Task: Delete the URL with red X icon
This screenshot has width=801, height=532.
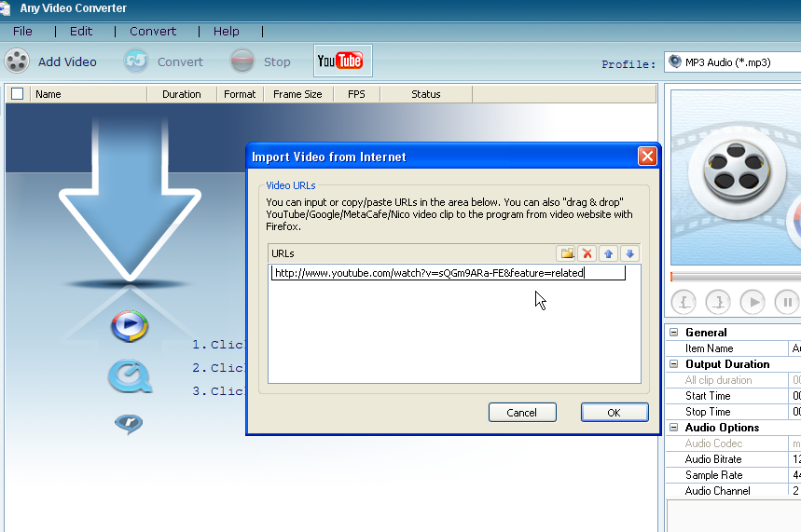Action: click(587, 253)
